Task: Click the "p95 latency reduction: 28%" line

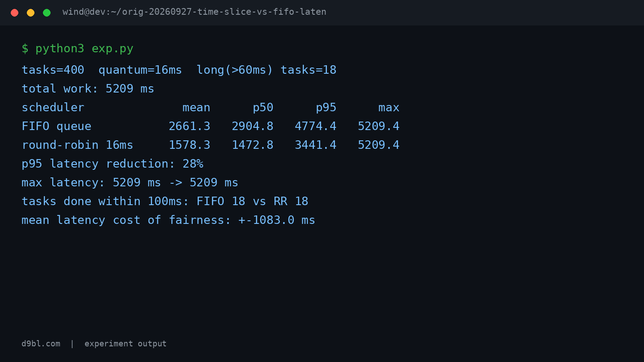Action: pos(112,164)
